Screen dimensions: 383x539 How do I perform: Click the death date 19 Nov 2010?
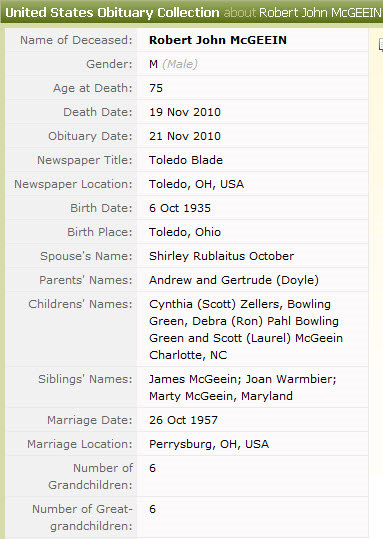[x=185, y=112]
